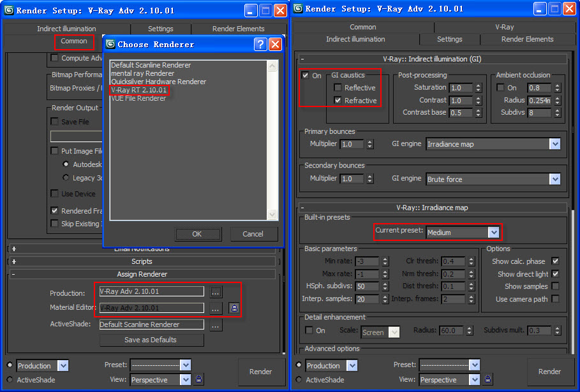The width and height of the screenshot is (580, 392).
Task: Browse for Production renderer
Action: 216,292
